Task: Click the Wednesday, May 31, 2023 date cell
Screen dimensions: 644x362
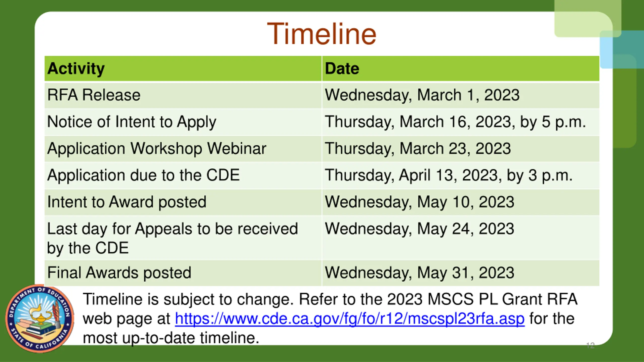Action: coord(419,273)
